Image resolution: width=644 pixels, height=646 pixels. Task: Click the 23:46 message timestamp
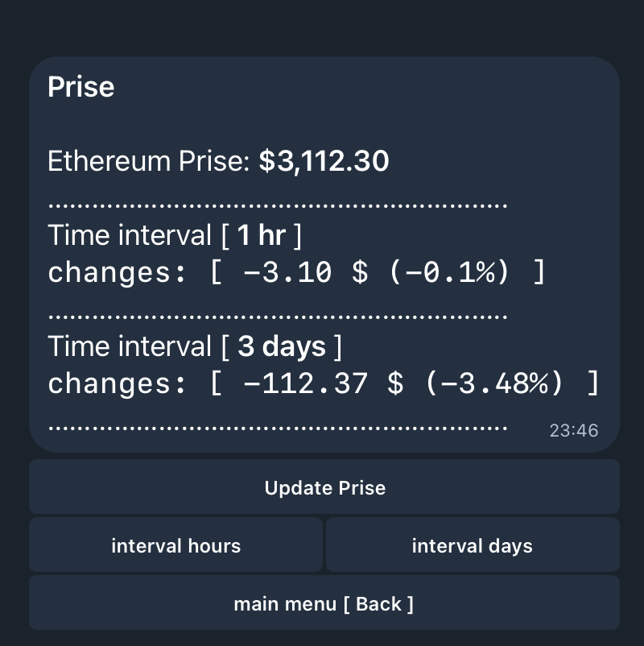click(x=573, y=430)
